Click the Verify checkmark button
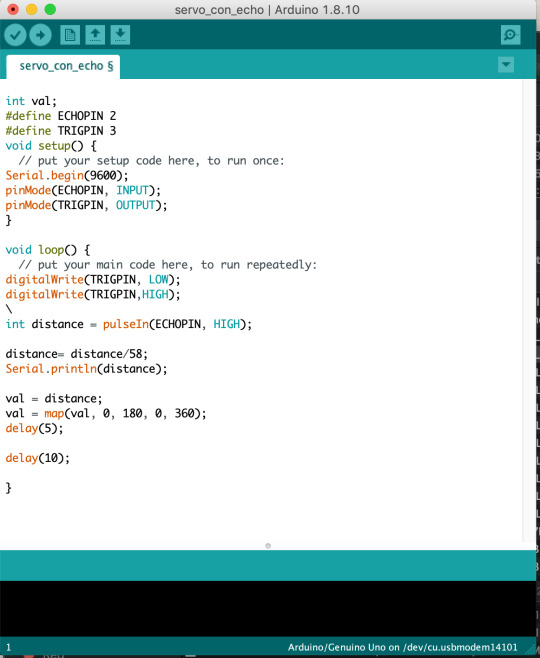The height and width of the screenshot is (658, 540). click(x=16, y=35)
